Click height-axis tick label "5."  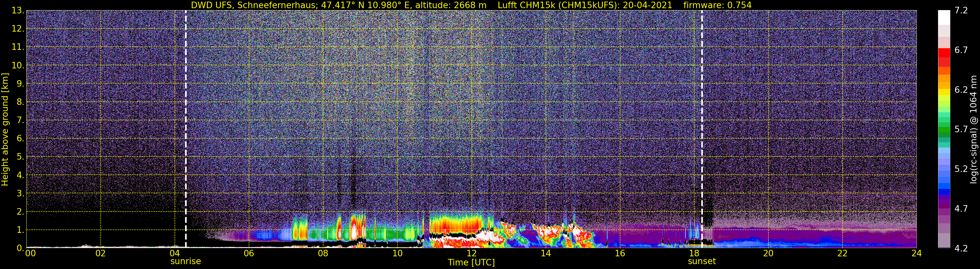pos(20,157)
